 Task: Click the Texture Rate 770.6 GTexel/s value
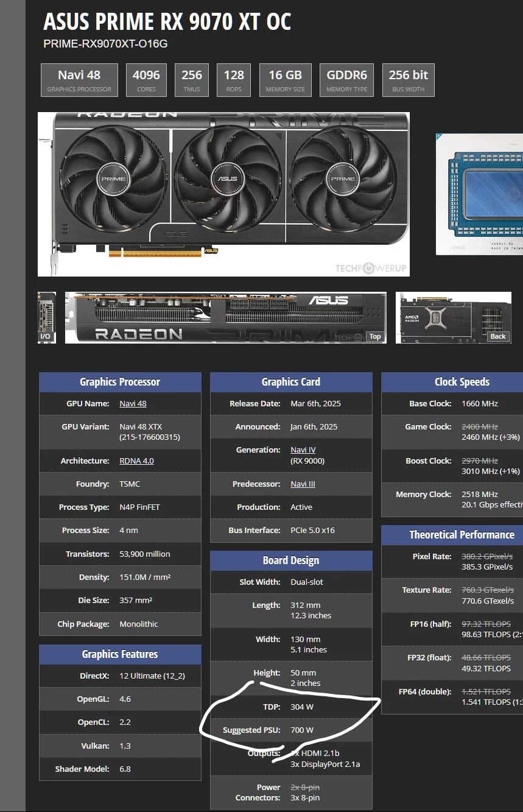click(x=488, y=601)
